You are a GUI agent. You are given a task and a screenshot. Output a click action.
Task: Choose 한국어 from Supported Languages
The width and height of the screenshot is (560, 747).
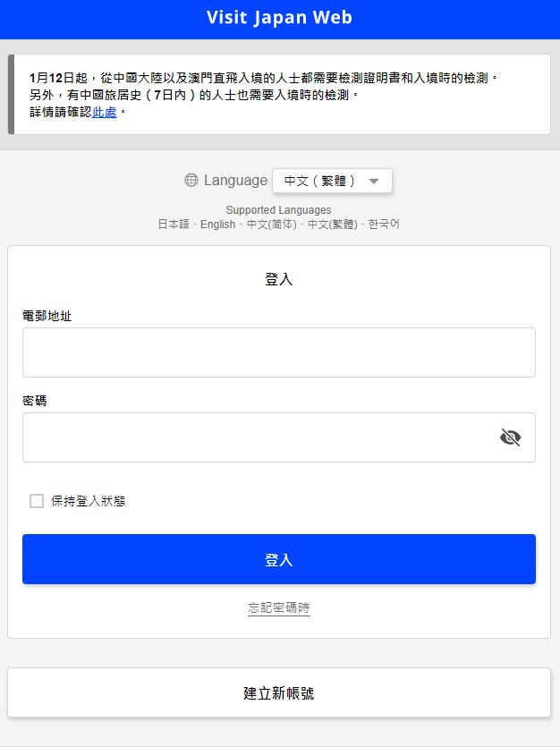pyautogui.click(x=384, y=225)
